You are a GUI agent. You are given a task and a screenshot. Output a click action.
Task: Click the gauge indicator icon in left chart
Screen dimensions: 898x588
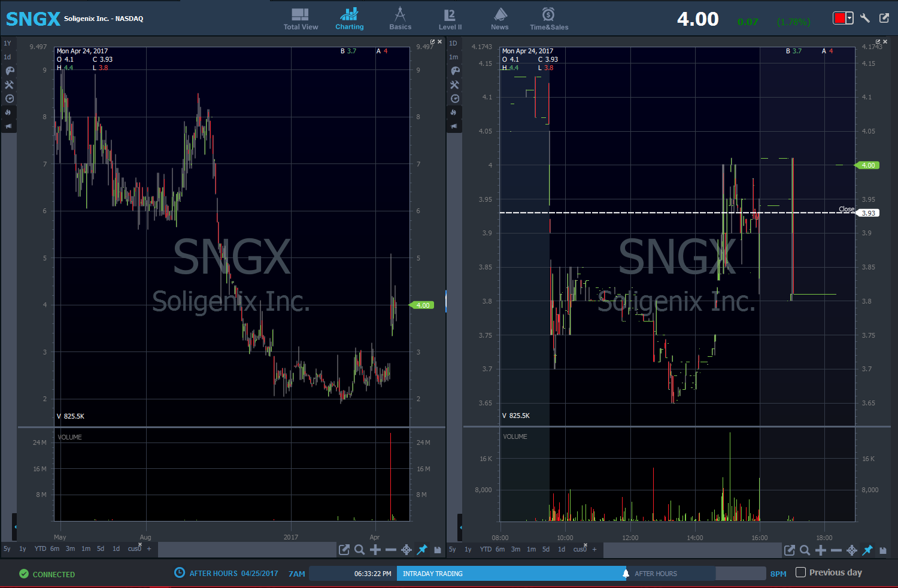click(x=9, y=99)
